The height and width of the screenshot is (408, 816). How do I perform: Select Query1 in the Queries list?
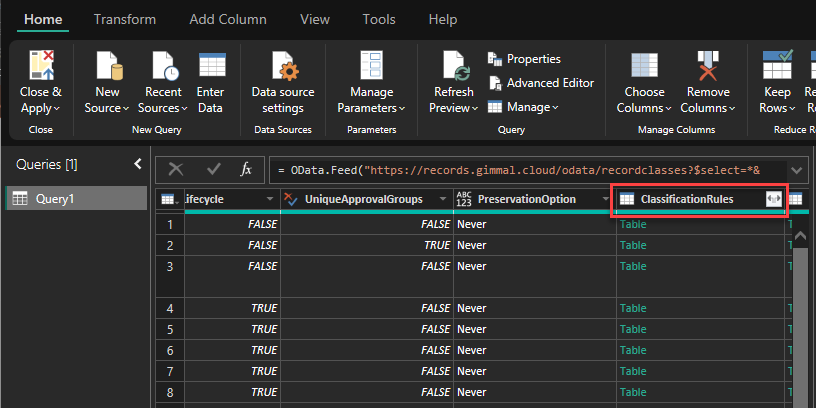56,199
